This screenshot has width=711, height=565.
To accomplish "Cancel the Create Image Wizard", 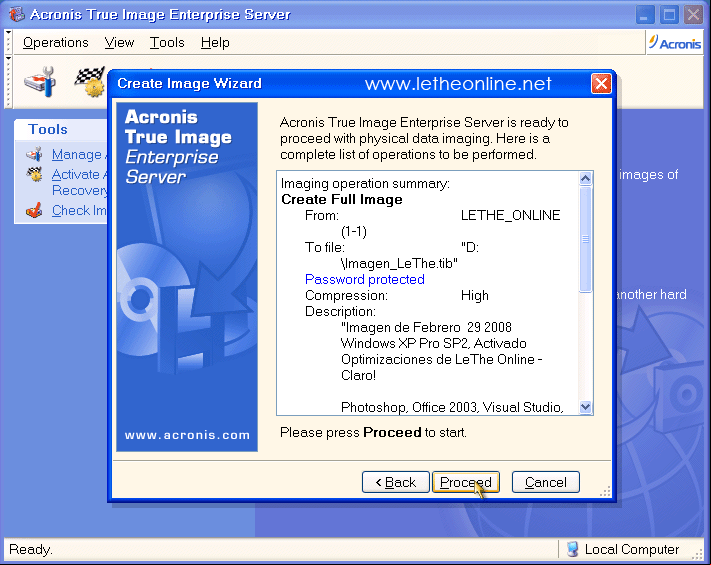I will (545, 482).
